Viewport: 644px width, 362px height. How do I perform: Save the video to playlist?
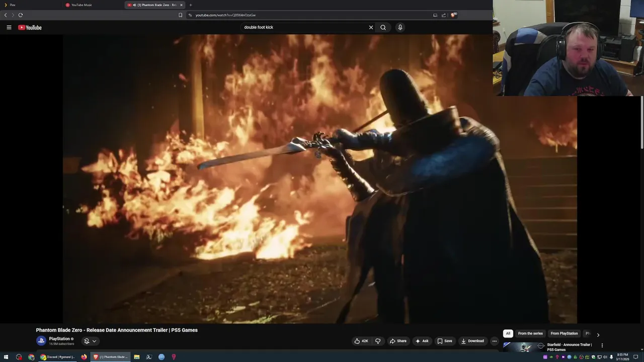[445, 341]
